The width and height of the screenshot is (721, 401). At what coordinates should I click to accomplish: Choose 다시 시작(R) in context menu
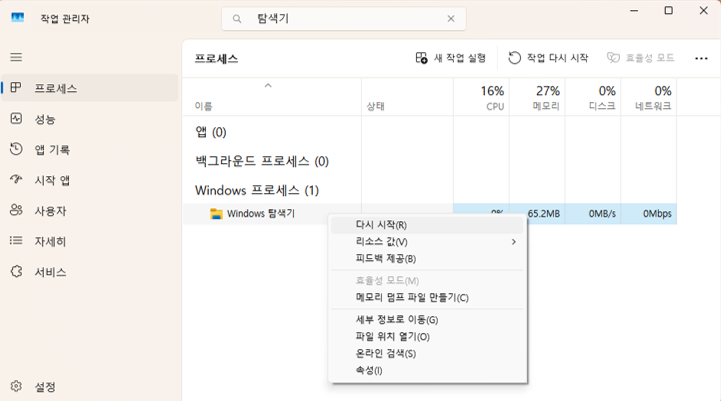pyautogui.click(x=427, y=225)
